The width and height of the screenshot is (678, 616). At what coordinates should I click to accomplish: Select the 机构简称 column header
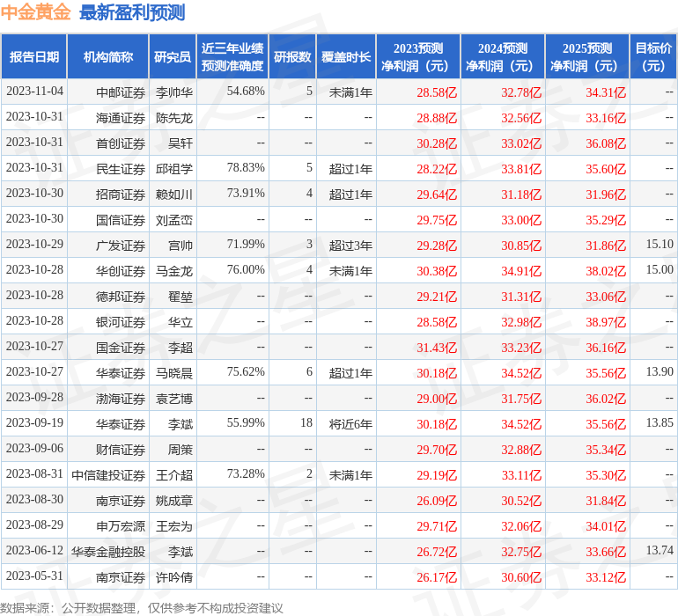(108, 56)
